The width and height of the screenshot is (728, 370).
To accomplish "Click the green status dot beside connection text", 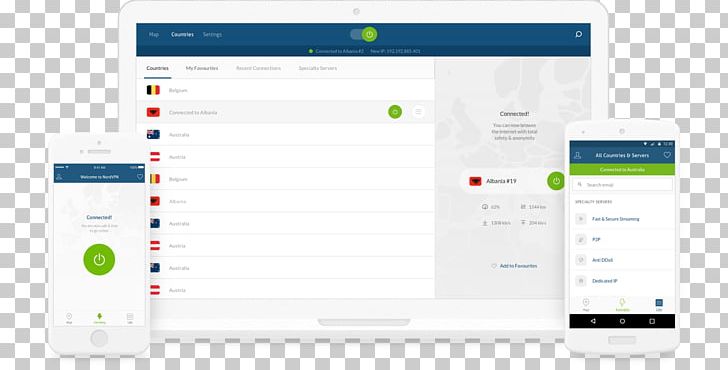I will [x=311, y=51].
